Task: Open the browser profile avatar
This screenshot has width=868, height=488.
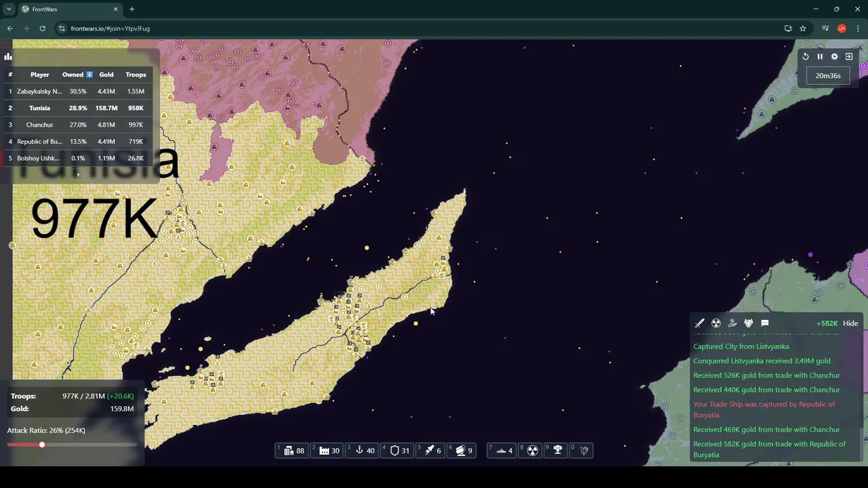Action: click(x=842, y=28)
